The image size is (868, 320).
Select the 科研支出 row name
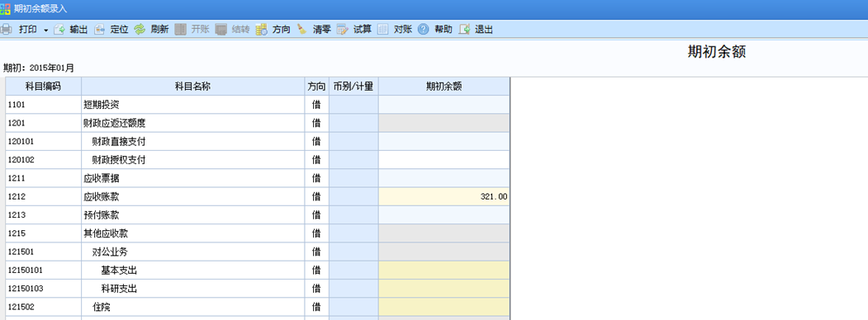(x=119, y=289)
